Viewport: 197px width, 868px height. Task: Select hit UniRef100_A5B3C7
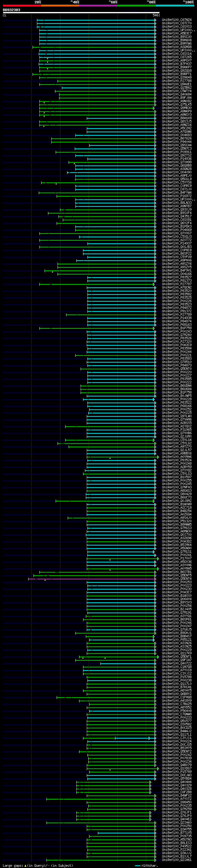(177, 33)
